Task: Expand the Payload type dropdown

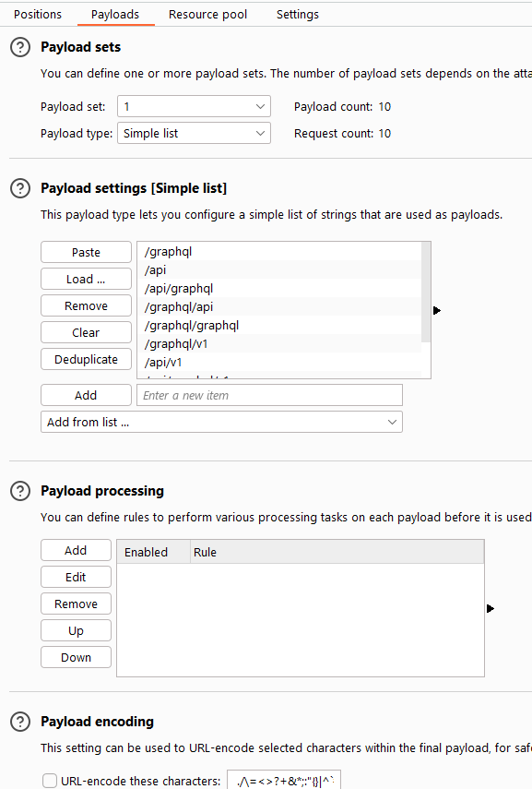Action: [195, 133]
